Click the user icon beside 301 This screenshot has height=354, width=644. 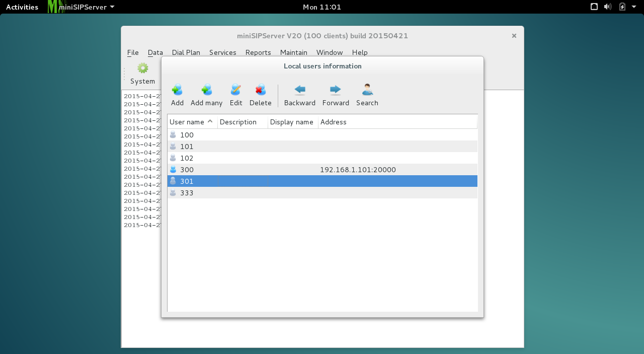(173, 181)
